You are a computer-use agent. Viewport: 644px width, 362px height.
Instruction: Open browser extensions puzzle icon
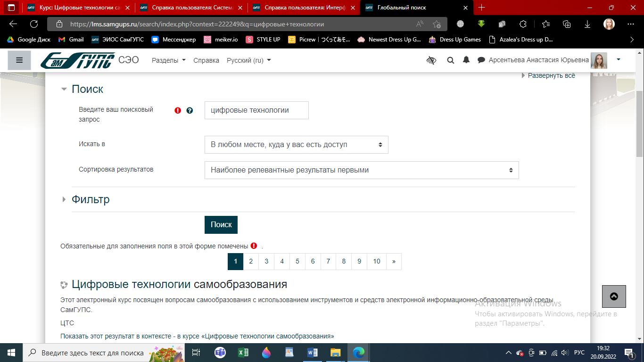(x=523, y=24)
